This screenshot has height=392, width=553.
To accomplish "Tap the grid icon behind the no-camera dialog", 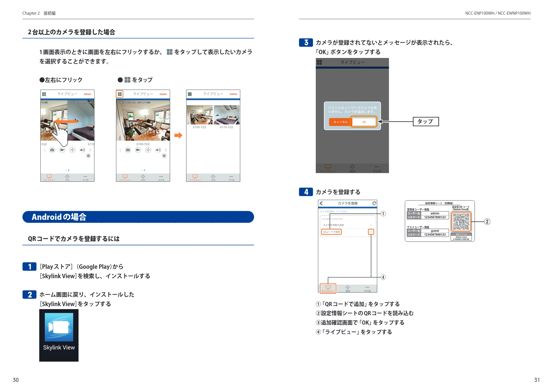I will pos(319,62).
